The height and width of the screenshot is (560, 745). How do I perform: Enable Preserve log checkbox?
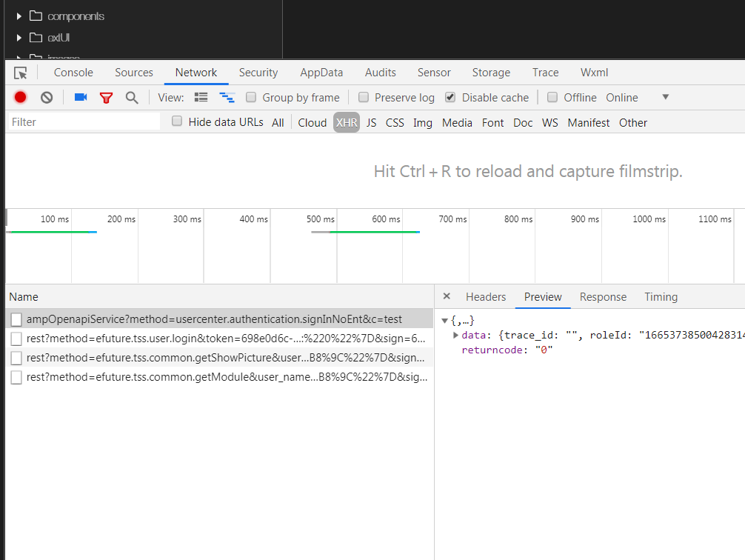point(364,97)
